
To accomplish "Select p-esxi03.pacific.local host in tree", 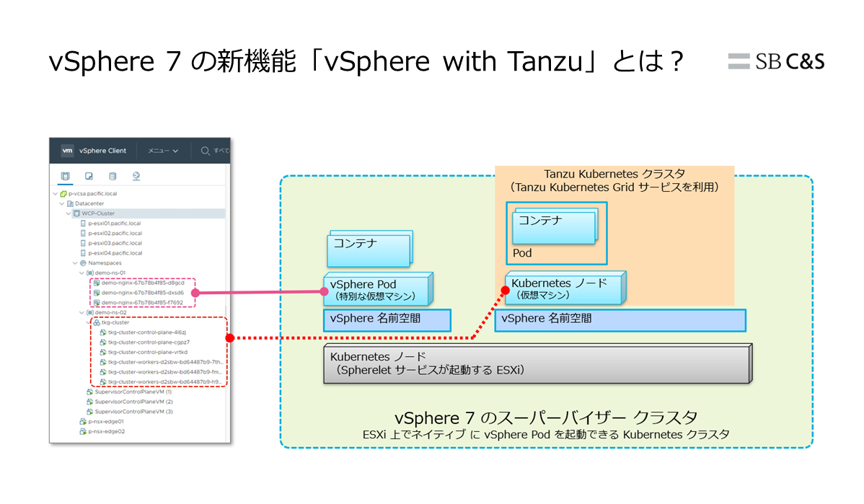I will tap(115, 244).
